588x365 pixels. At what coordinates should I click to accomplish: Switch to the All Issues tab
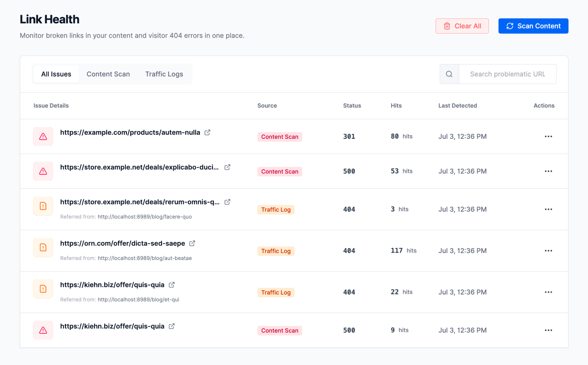point(56,74)
